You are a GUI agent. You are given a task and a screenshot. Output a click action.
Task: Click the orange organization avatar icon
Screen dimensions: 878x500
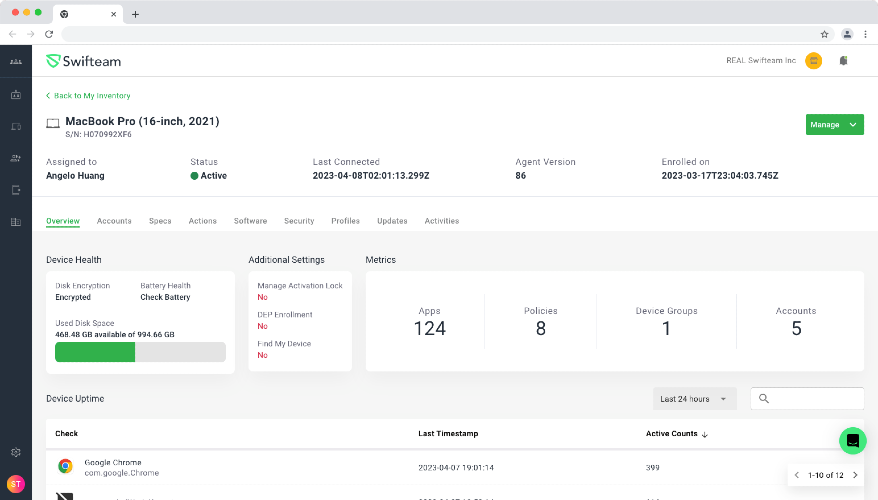[x=813, y=60]
